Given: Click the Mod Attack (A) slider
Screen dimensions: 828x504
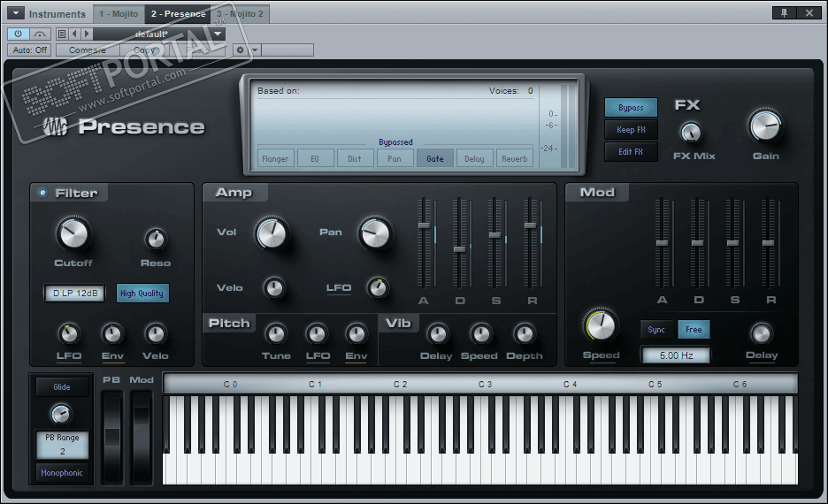Looking at the screenshot, I should click(x=662, y=243).
